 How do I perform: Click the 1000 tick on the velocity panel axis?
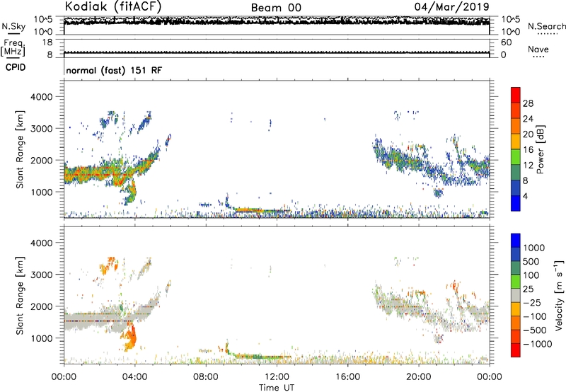[x=42, y=338]
